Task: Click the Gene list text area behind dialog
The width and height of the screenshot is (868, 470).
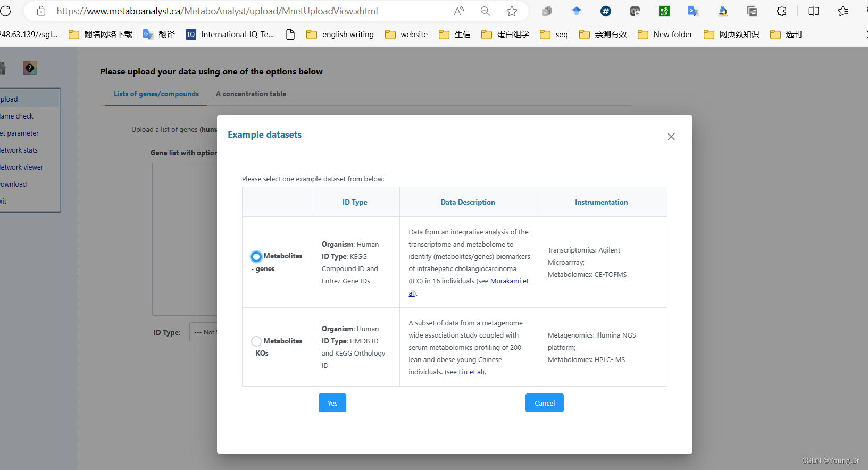Action: coord(185,239)
